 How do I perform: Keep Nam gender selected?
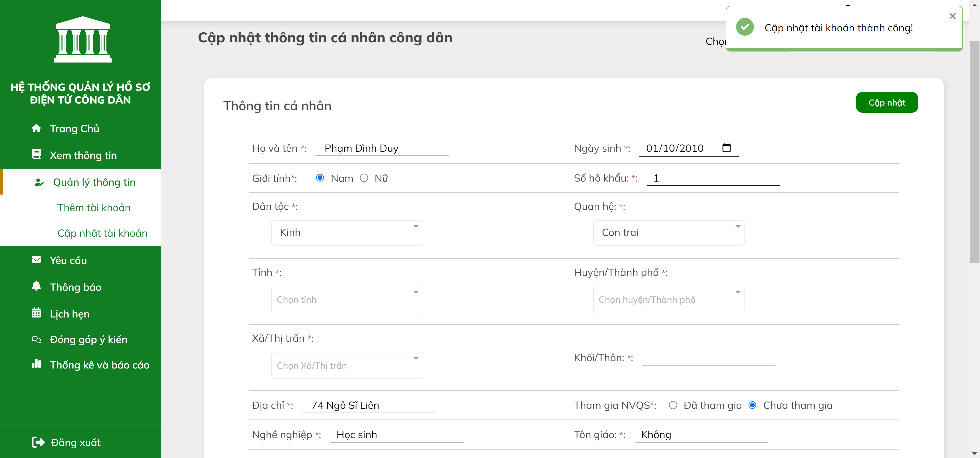click(x=320, y=178)
